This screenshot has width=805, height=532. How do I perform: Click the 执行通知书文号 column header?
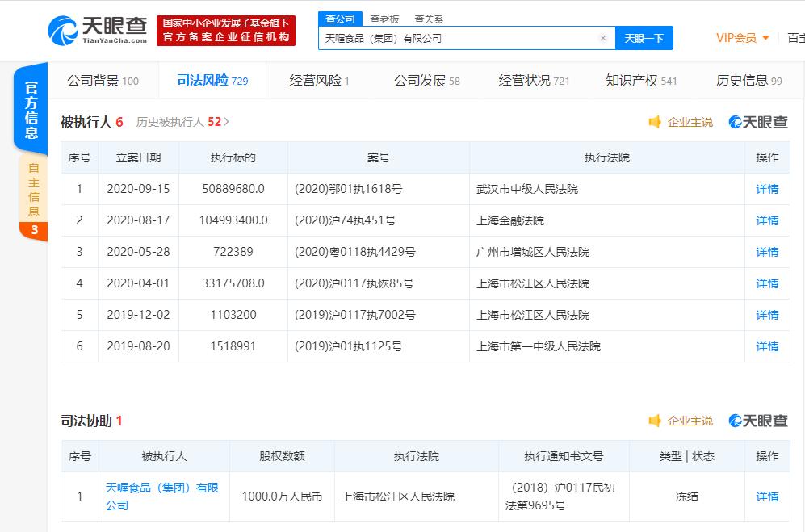[x=564, y=456]
